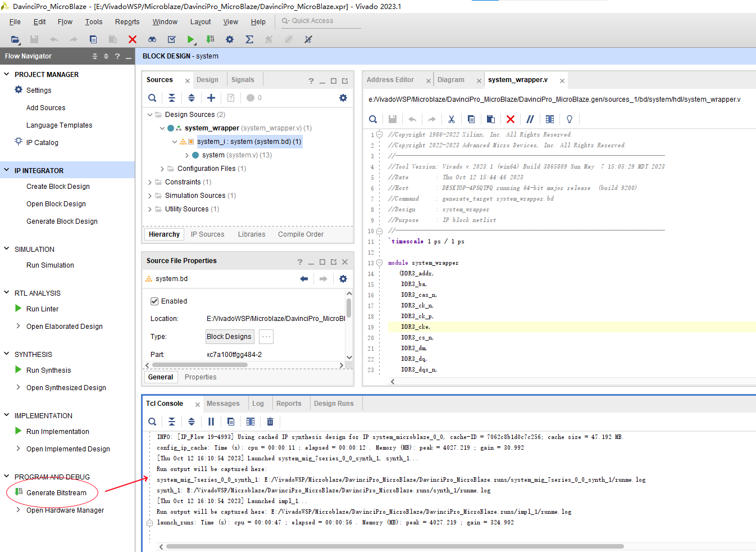Click Generate Bitstream icon in main toolbar
This screenshot has height=552, width=756.
[210, 39]
